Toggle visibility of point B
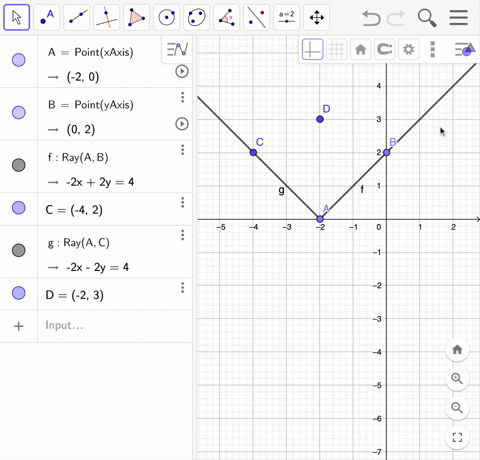480x460 pixels. tap(19, 113)
